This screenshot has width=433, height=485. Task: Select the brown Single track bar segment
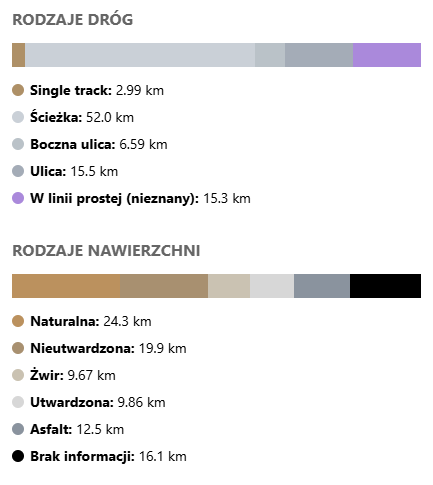pos(19,55)
